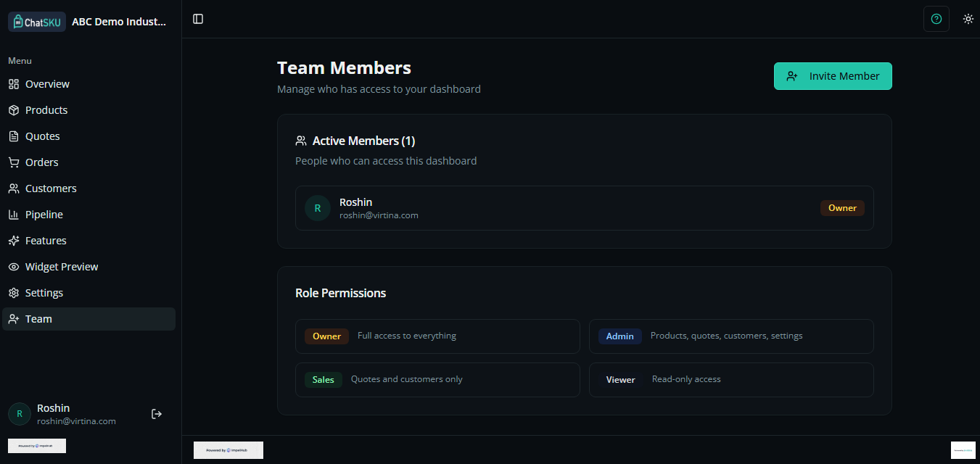Toggle light mode with the sun icon
Viewport: 980px width, 464px height.
coord(968,19)
